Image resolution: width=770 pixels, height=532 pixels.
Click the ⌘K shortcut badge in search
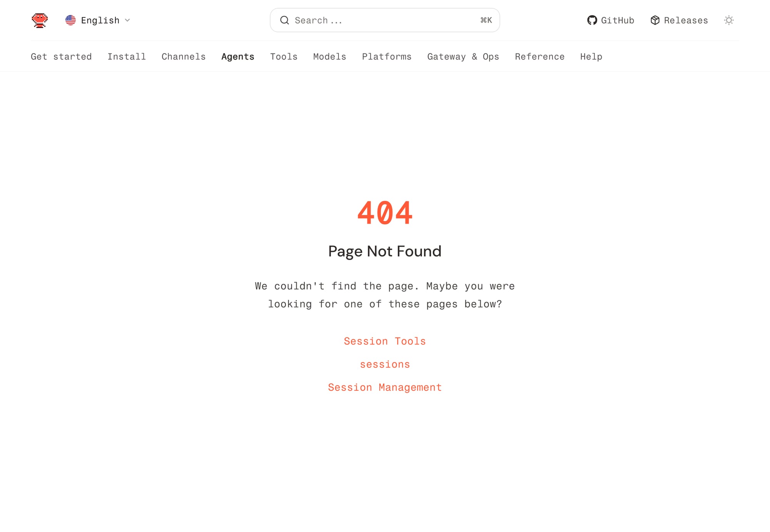486,20
